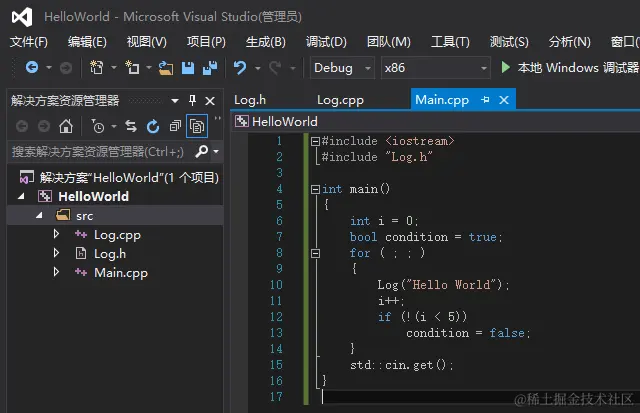Switch to the Log.cpp editor tab
This screenshot has height=413, width=640.
click(340, 100)
